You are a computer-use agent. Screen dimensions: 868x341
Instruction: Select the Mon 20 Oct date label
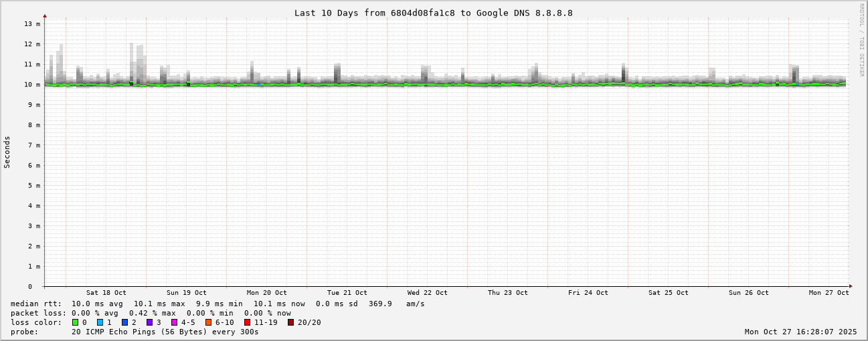point(266,292)
